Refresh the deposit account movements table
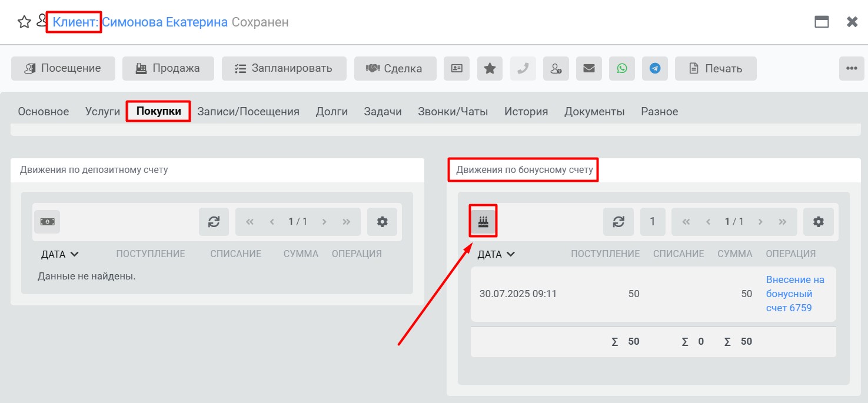The image size is (868, 403). click(x=214, y=222)
